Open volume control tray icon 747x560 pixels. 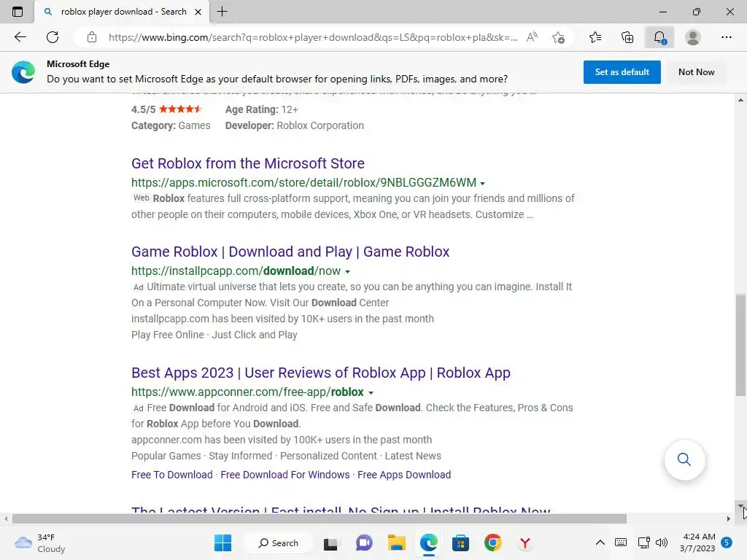(x=661, y=542)
